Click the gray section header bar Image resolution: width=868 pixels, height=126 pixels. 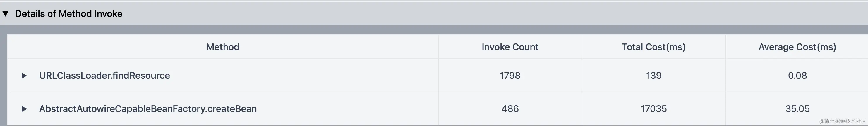(x=434, y=14)
